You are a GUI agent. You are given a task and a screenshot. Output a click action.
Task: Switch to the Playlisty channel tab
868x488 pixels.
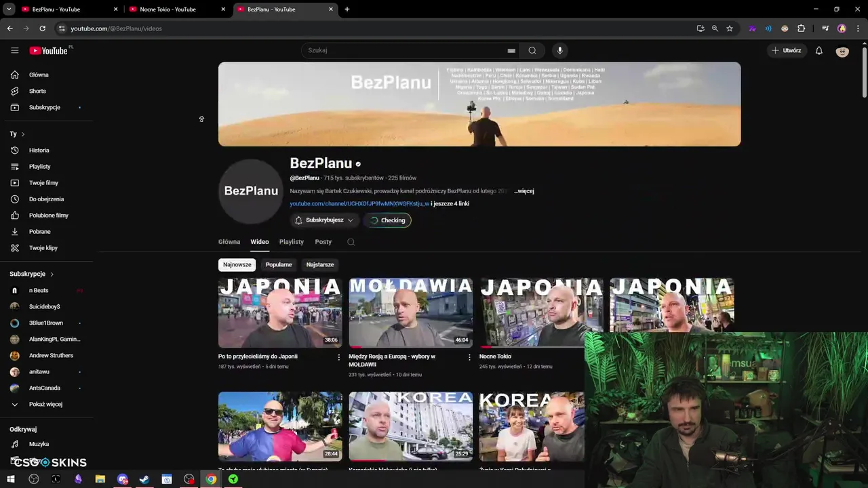(x=292, y=242)
